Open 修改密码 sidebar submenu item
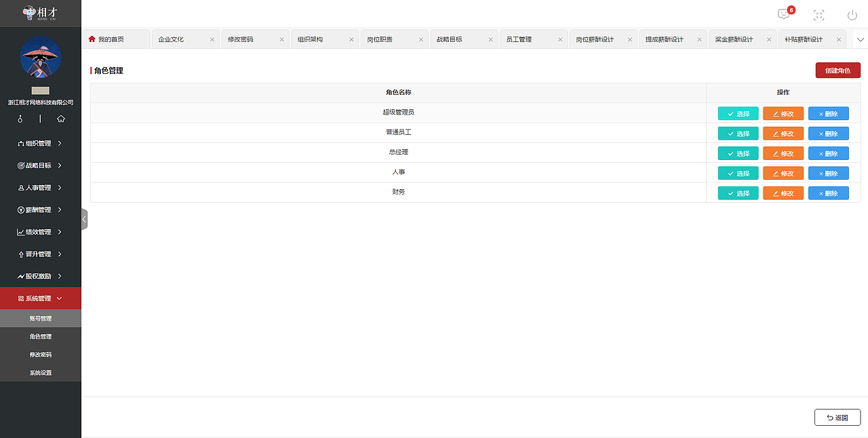Screen dimensions: 868x438 (x=41, y=355)
